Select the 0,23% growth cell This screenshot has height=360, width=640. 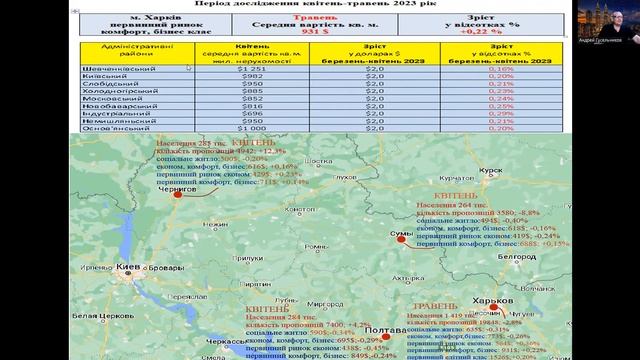click(x=502, y=91)
